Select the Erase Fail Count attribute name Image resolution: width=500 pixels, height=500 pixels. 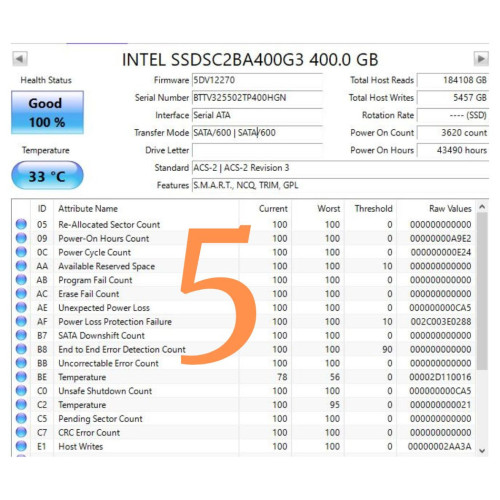pyautogui.click(x=89, y=294)
